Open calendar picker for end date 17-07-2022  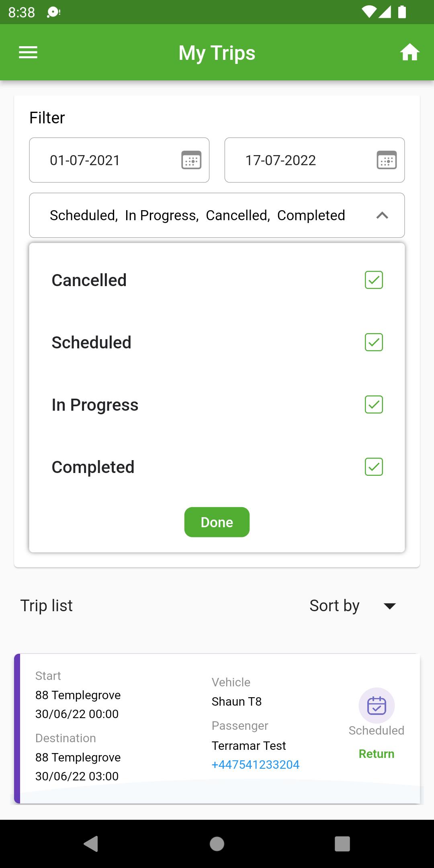pyautogui.click(x=387, y=160)
